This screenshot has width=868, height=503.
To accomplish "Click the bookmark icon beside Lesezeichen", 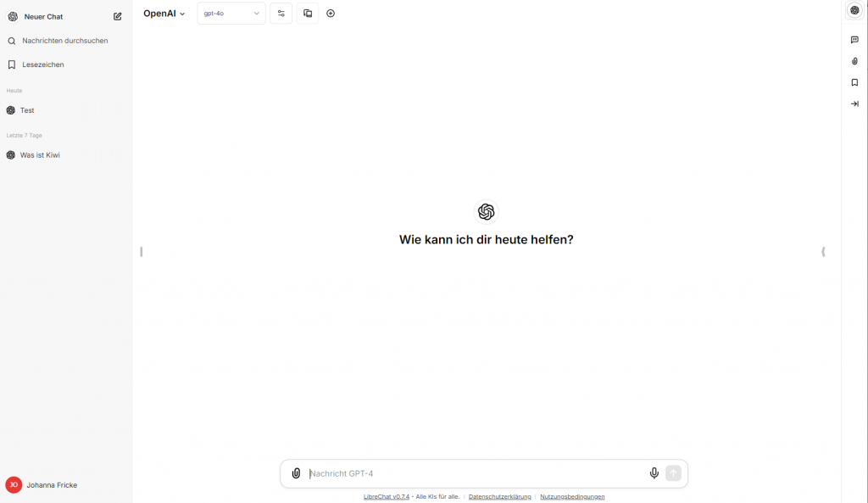I will coord(12,64).
